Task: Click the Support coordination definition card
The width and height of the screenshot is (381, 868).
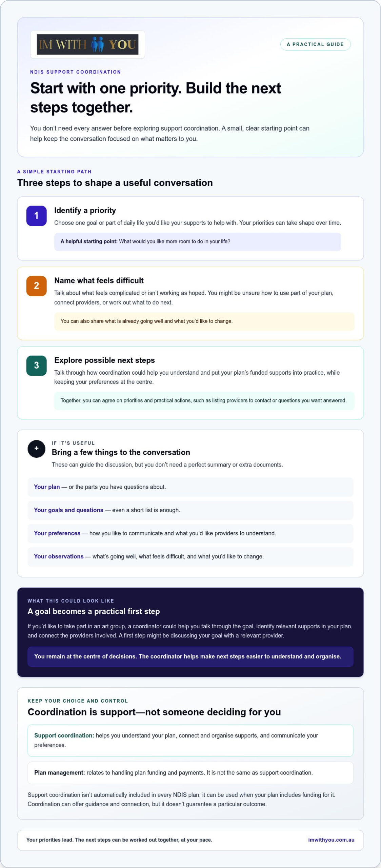Action: 190,740
